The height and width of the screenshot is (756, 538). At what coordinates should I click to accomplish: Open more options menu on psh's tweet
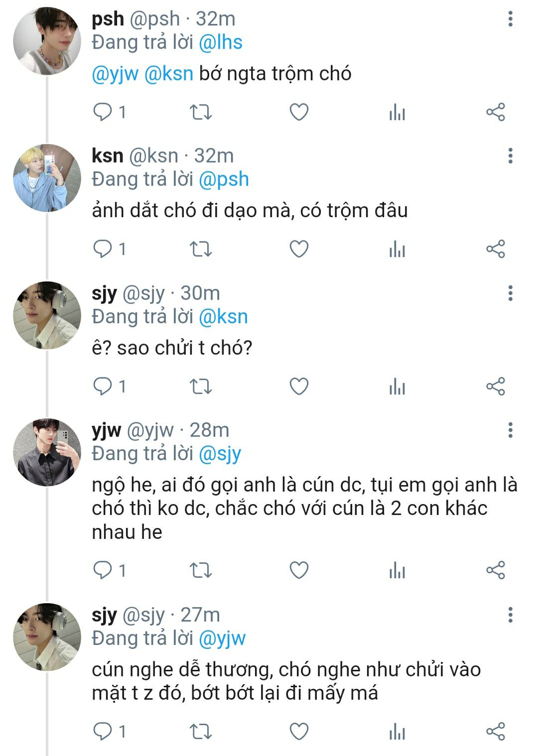tap(510, 19)
